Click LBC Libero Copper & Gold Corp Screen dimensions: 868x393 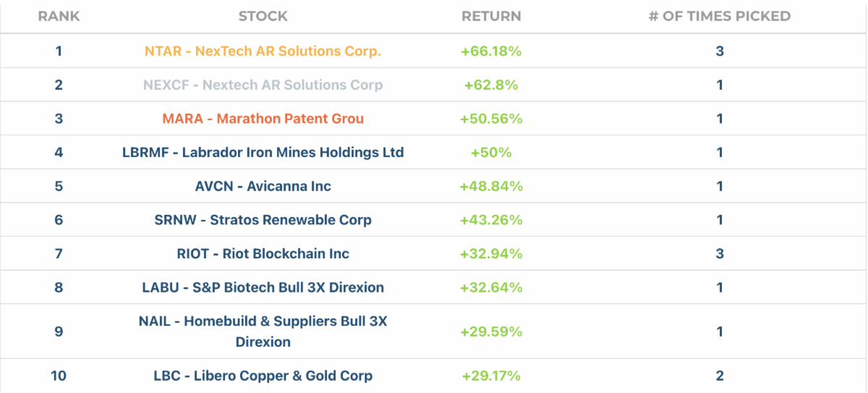(263, 376)
